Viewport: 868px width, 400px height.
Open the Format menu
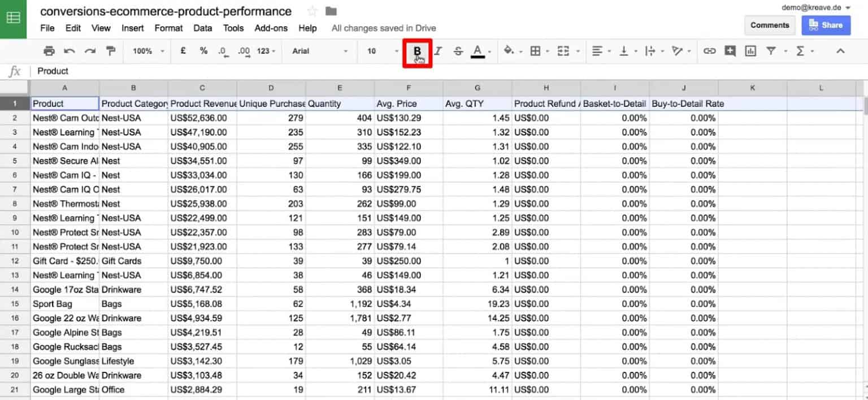168,28
